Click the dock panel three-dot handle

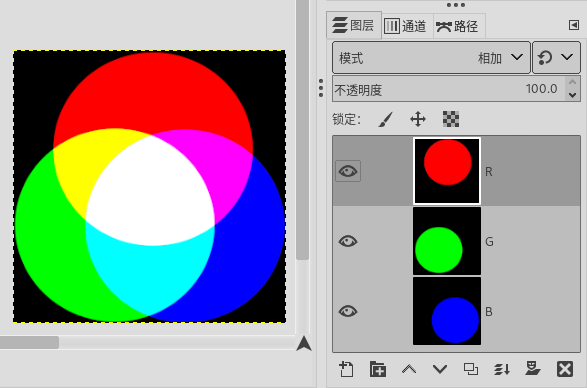coord(456,5)
